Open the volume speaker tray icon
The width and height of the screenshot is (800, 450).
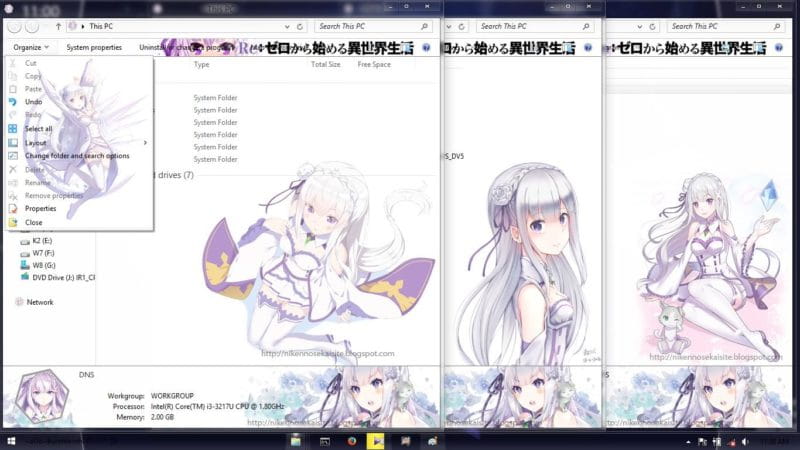(745, 442)
